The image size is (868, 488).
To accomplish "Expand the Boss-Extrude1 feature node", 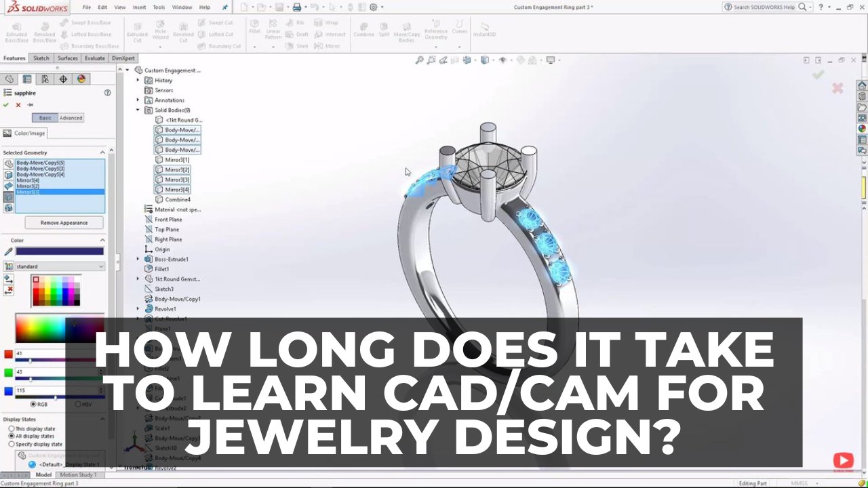I will tap(138, 259).
